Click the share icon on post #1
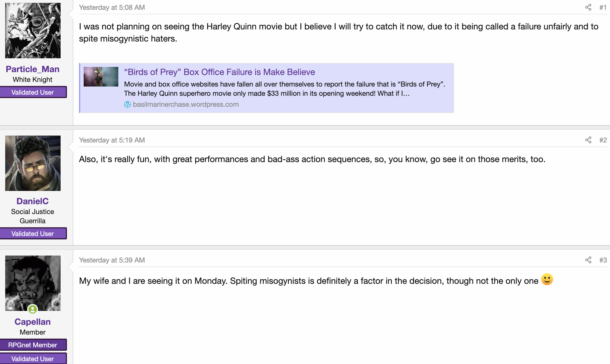Image resolution: width=610 pixels, height=364 pixels. 588,7
